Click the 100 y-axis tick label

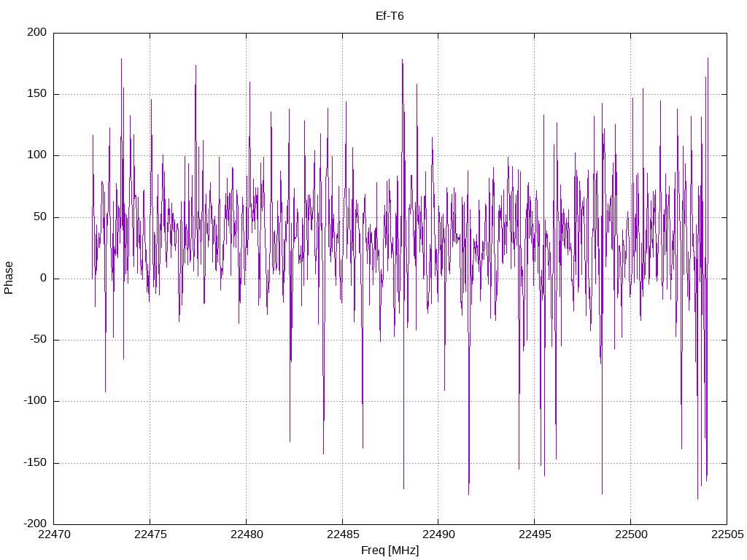click(x=37, y=155)
